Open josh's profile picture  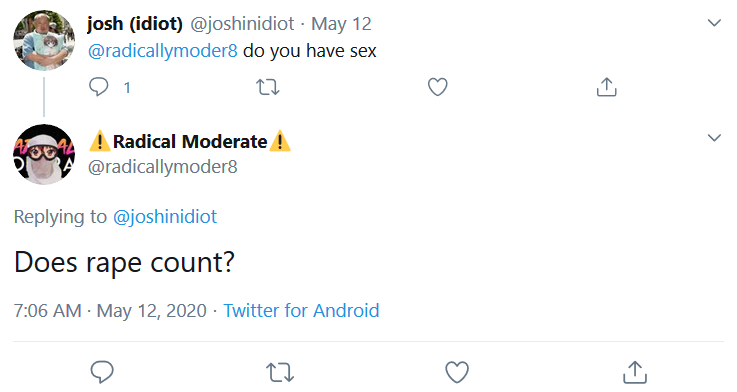click(44, 40)
